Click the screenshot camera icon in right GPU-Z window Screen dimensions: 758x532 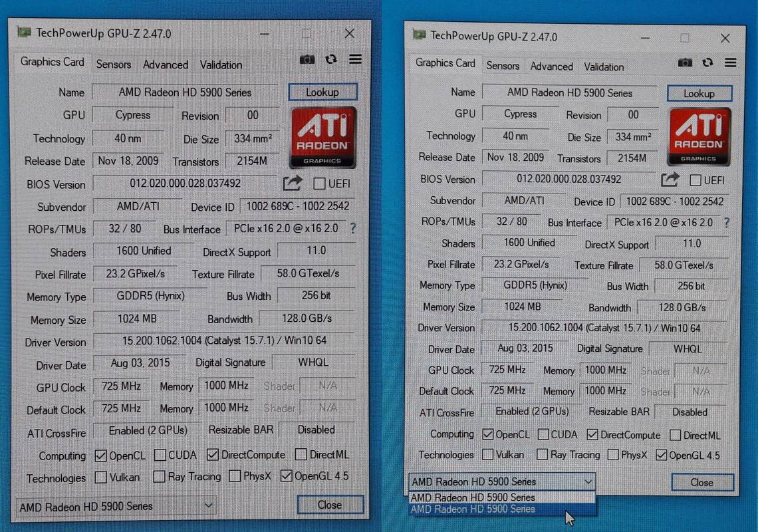pos(684,63)
